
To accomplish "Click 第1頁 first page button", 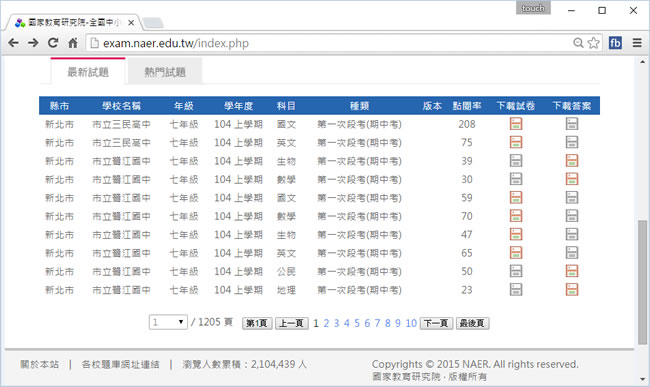I will click(x=257, y=323).
